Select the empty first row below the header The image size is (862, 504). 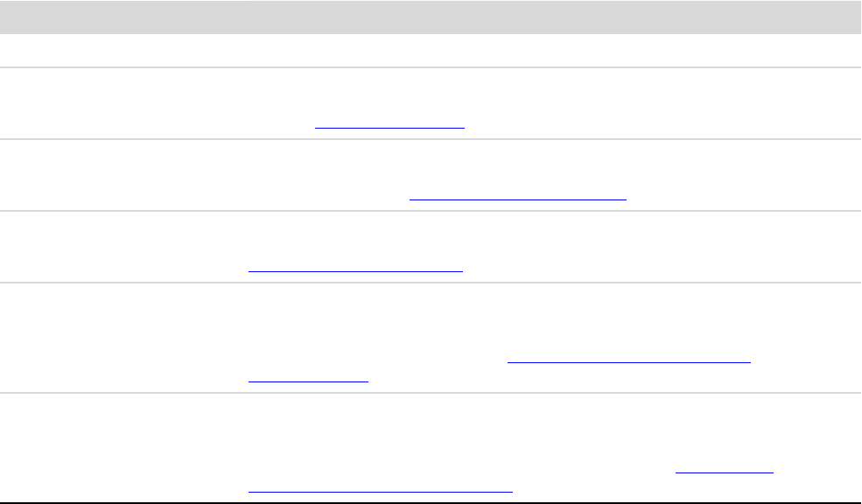[x=431, y=51]
